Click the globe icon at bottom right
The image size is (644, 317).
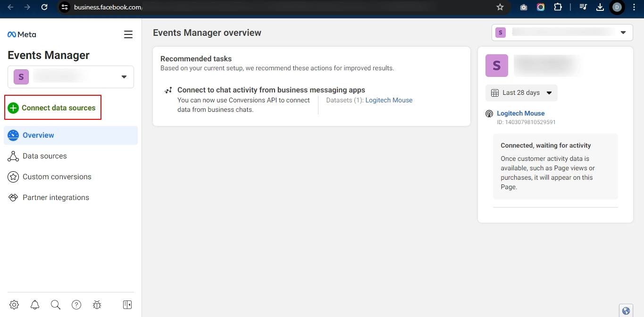coord(626,311)
